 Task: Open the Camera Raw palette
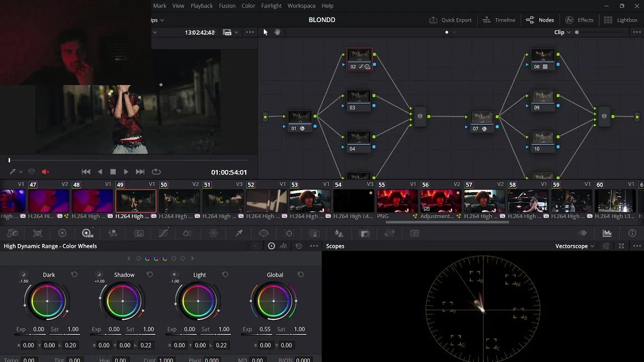click(x=13, y=233)
